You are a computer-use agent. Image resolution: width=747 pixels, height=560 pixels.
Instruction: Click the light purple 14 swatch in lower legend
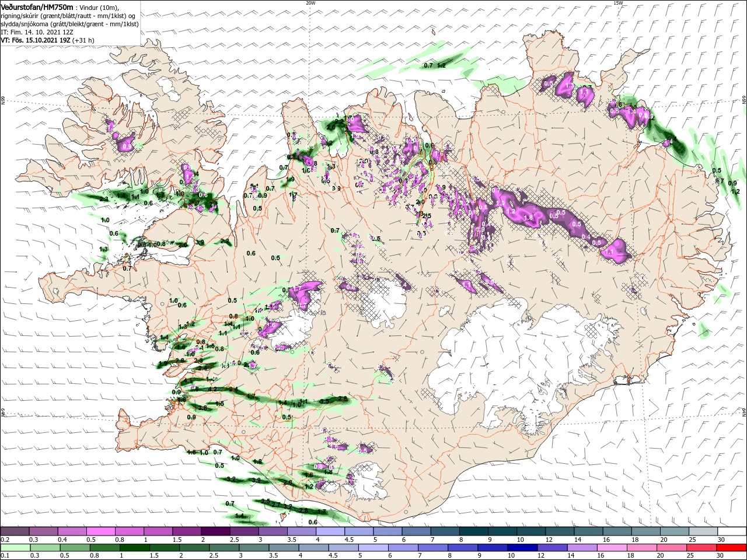click(582, 548)
